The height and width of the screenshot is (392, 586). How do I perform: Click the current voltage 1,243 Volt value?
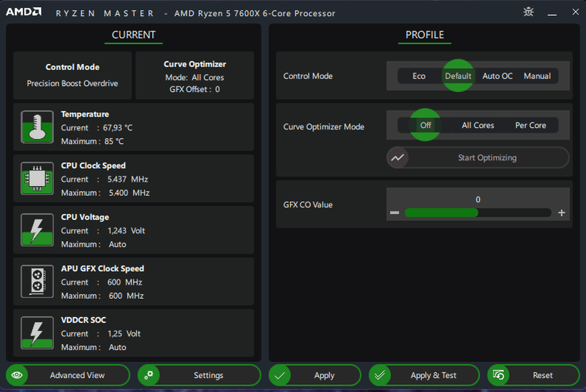coord(126,231)
